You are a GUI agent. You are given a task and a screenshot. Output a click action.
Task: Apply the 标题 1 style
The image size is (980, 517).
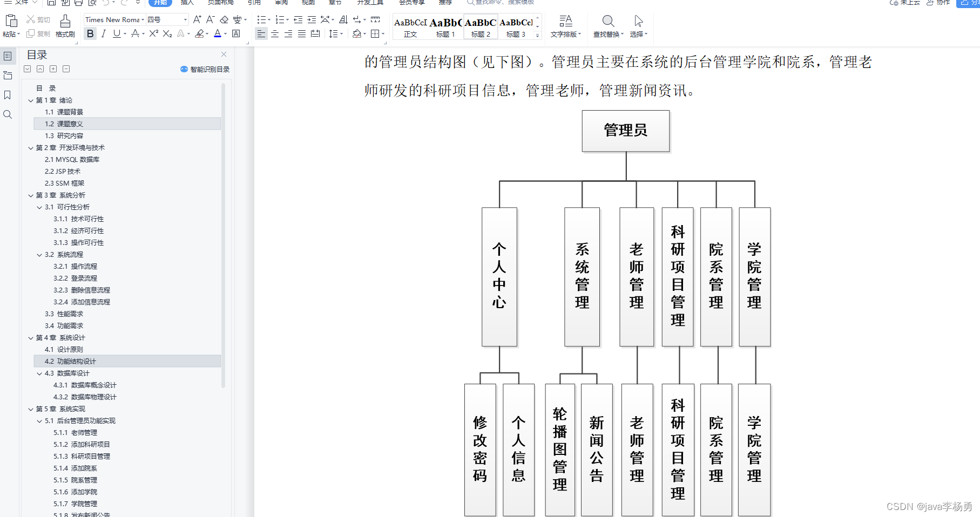pyautogui.click(x=445, y=27)
